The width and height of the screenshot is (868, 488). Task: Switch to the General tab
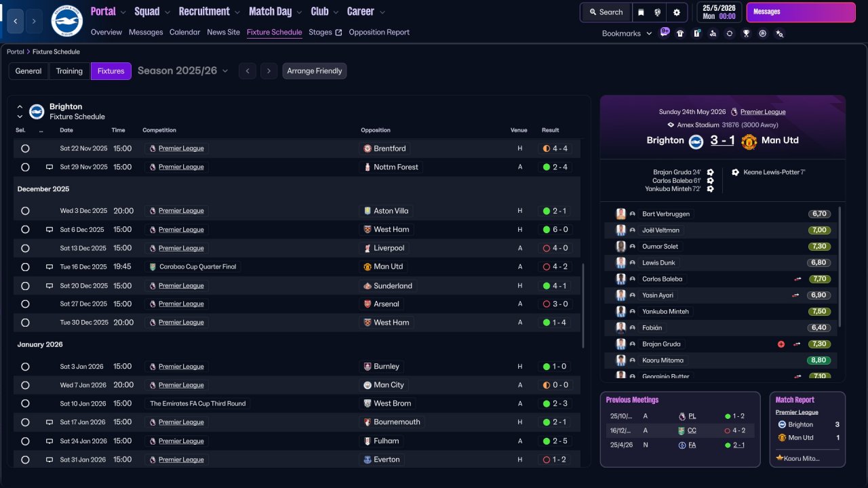tap(28, 71)
